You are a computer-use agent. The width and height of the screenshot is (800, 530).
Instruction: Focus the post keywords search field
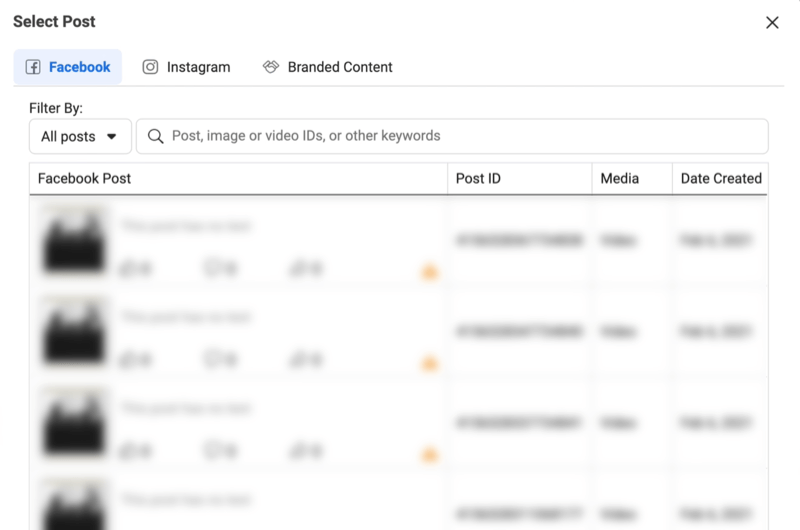pos(452,136)
